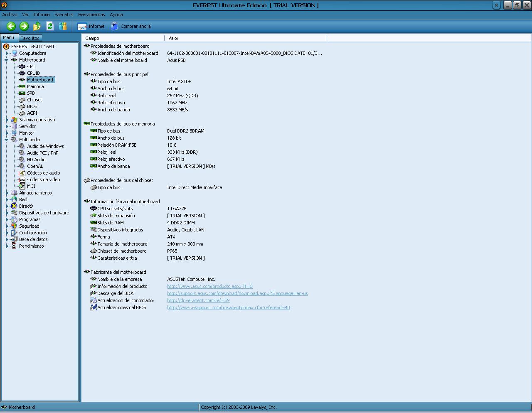The height and width of the screenshot is (413, 532).
Task: Click the Rendimiento hourglass icon
Action: coord(14,246)
